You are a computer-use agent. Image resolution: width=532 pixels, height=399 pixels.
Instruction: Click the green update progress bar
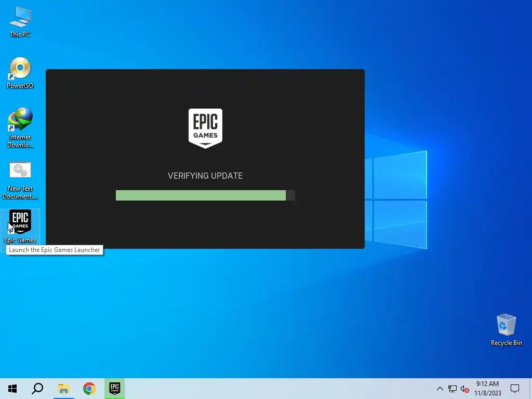205,195
